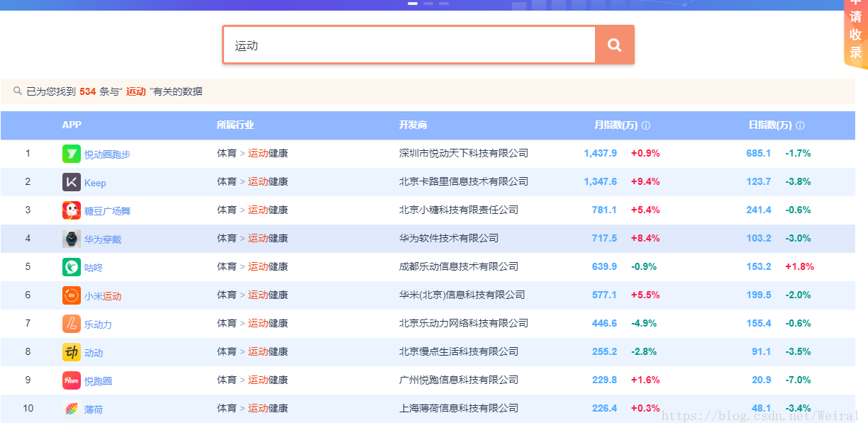The width and height of the screenshot is (868, 430).
Task: Open the 悦跑圈 red app icon
Action: [72, 380]
